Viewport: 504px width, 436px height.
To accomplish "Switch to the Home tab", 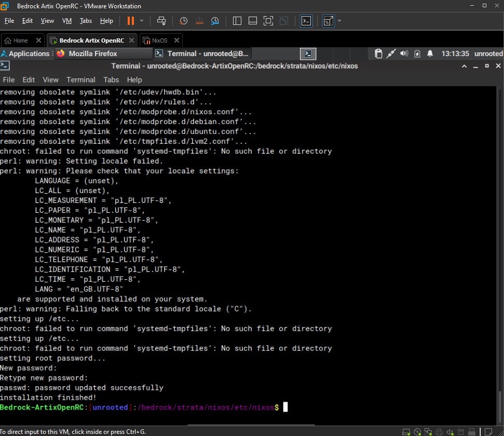I will tap(17, 40).
